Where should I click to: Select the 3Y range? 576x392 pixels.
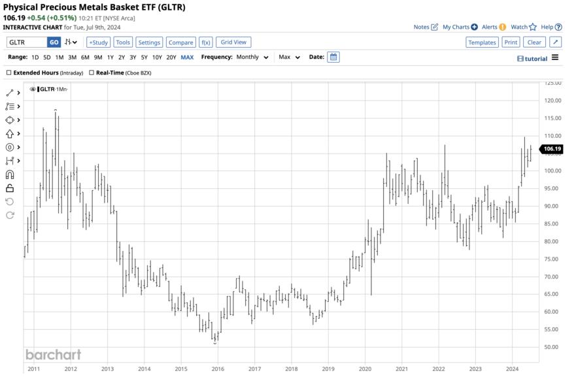[133, 57]
